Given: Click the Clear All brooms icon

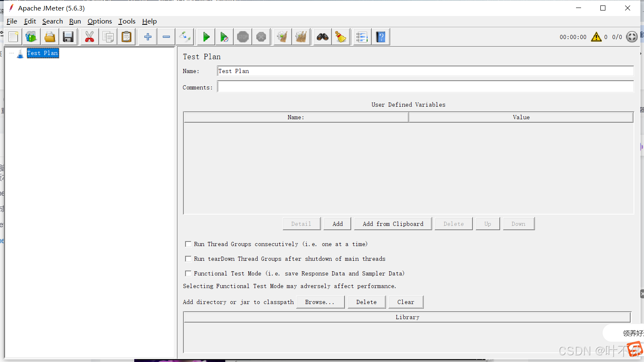Looking at the screenshot, I should (x=301, y=37).
